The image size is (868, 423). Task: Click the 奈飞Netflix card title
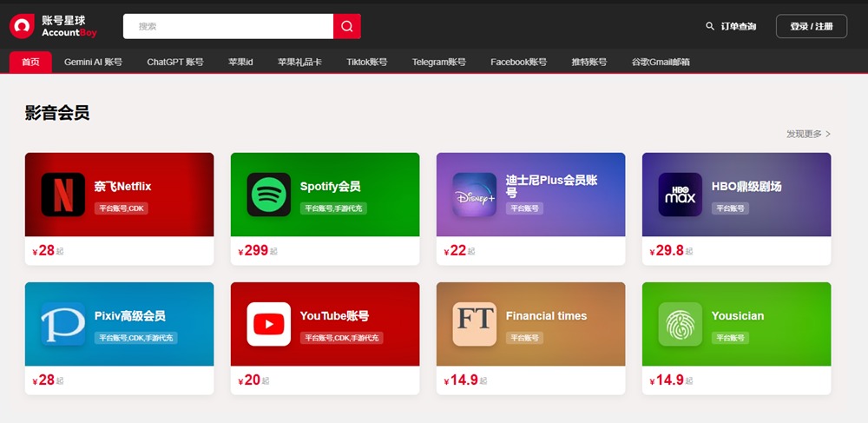[x=122, y=186]
